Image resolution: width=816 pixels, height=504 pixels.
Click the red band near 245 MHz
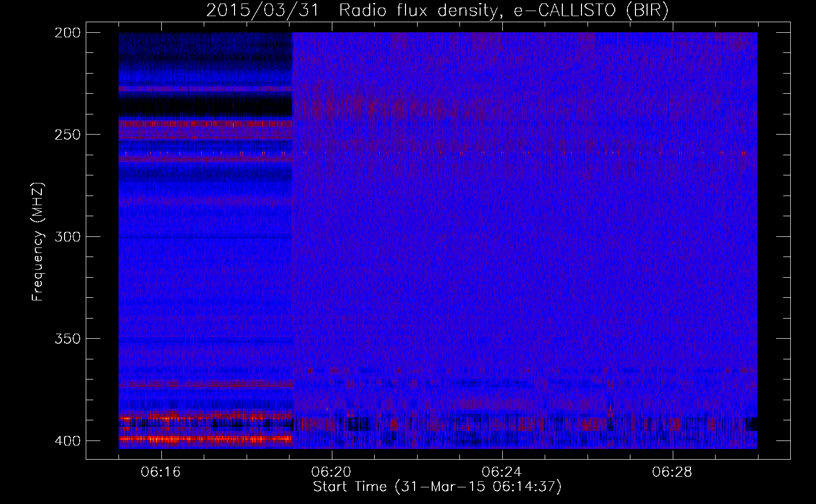[205, 123]
